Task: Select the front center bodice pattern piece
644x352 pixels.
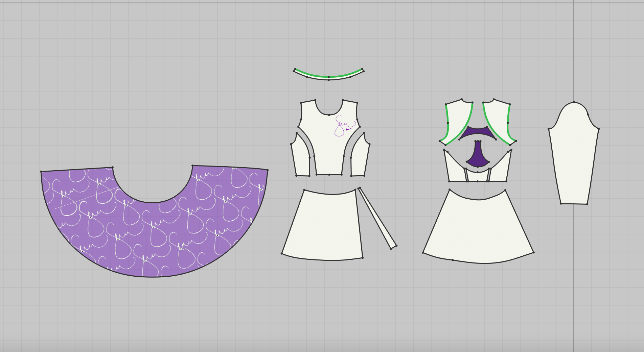Action: pyautogui.click(x=328, y=149)
